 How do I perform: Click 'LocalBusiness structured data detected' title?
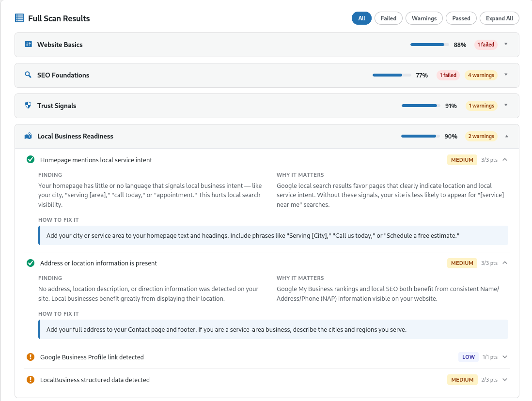click(94, 380)
